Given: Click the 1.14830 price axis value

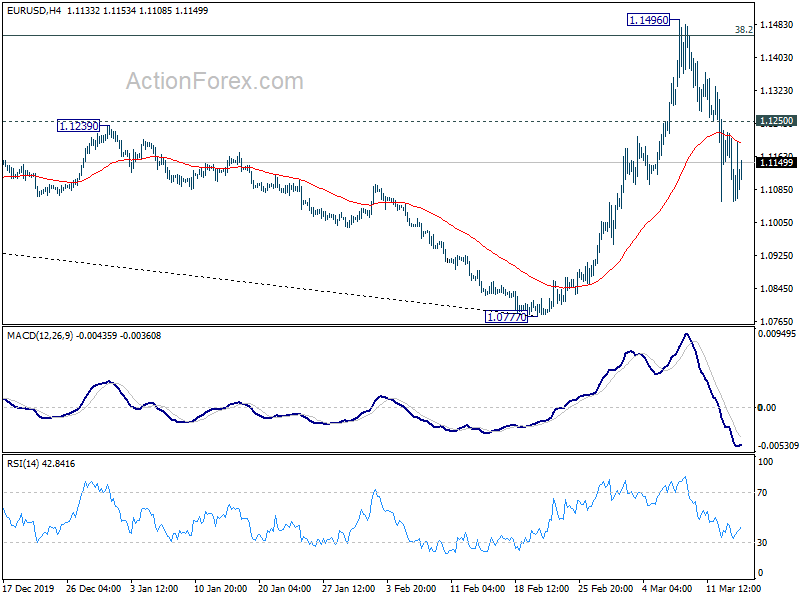Looking at the screenshot, I should pos(776,24).
